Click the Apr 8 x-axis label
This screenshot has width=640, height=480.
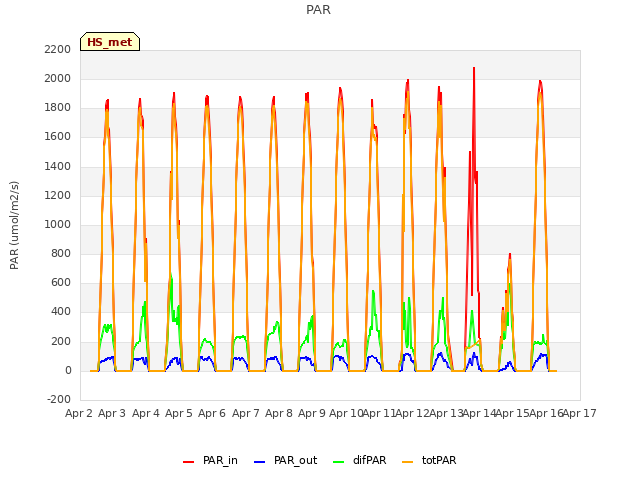(279, 413)
